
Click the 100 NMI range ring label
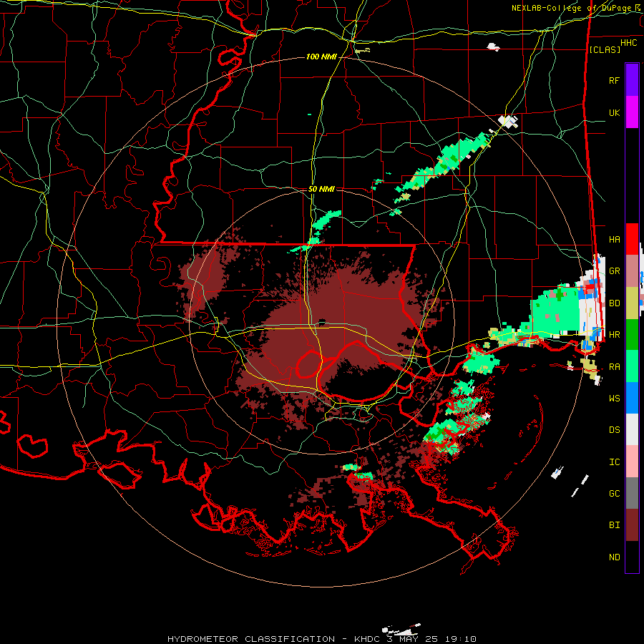tap(321, 57)
